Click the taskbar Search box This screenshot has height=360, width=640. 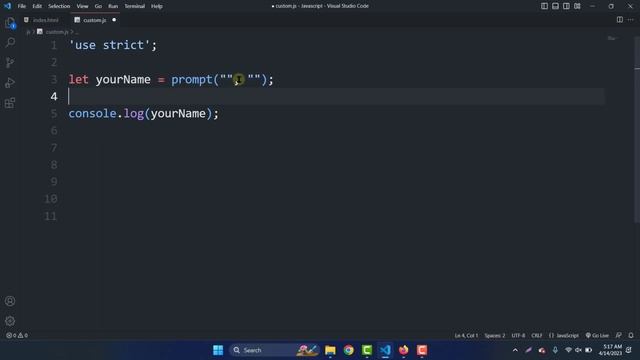click(273, 350)
